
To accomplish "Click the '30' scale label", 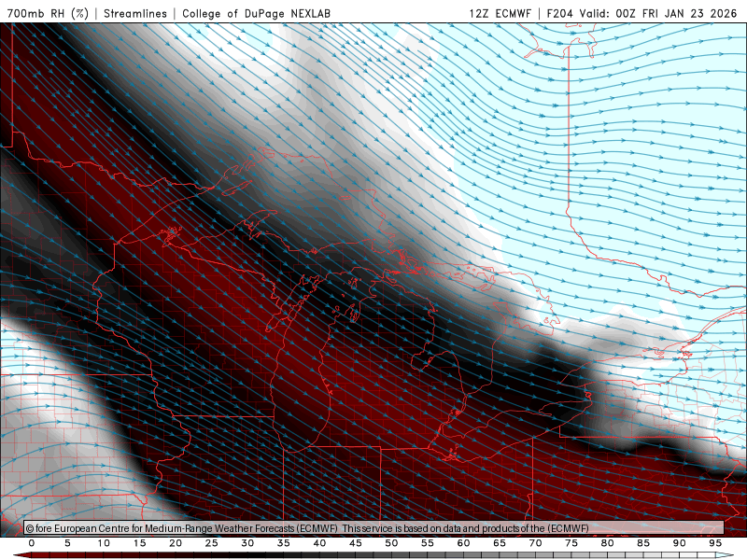I will (247, 543).
